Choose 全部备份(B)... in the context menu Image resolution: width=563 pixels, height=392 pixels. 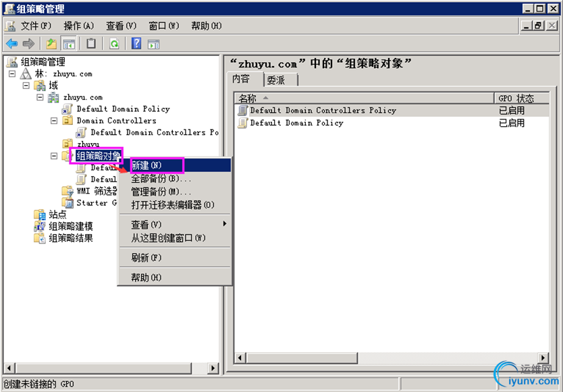175,178
